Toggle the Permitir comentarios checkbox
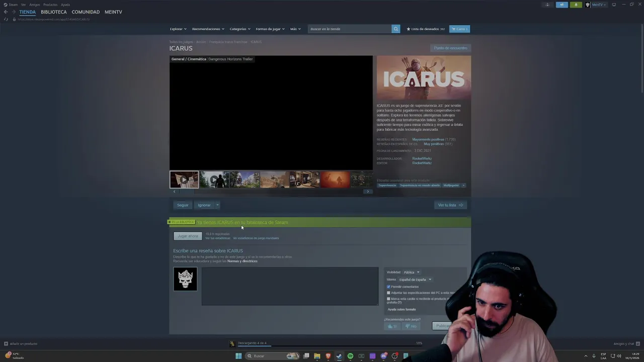Screen dimensions: 644x362 click(x=388, y=287)
